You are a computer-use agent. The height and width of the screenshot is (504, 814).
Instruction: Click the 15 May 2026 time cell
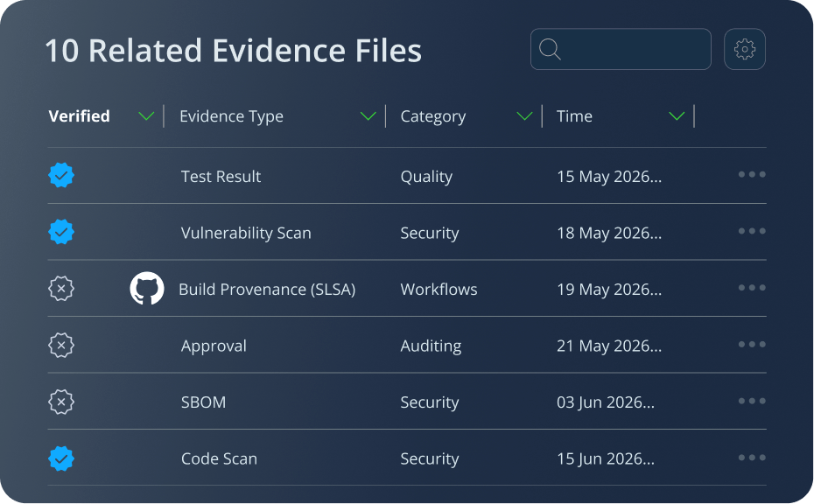pos(609,177)
